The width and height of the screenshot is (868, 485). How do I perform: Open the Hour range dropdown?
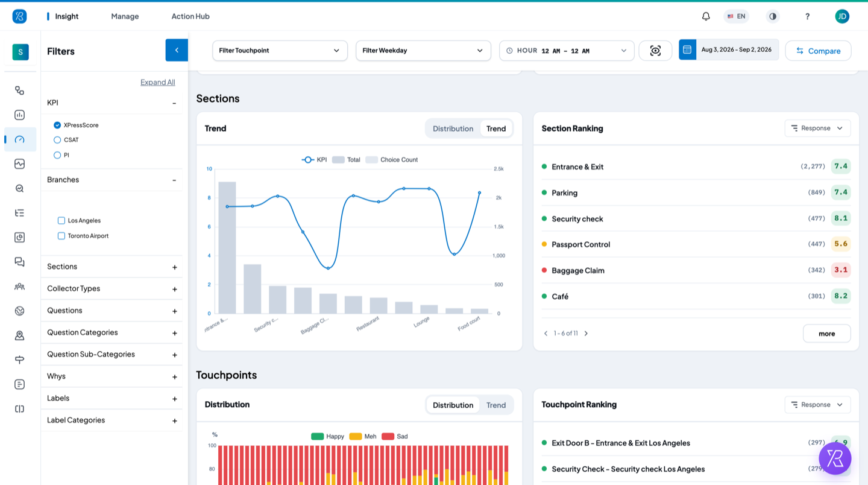coord(567,51)
